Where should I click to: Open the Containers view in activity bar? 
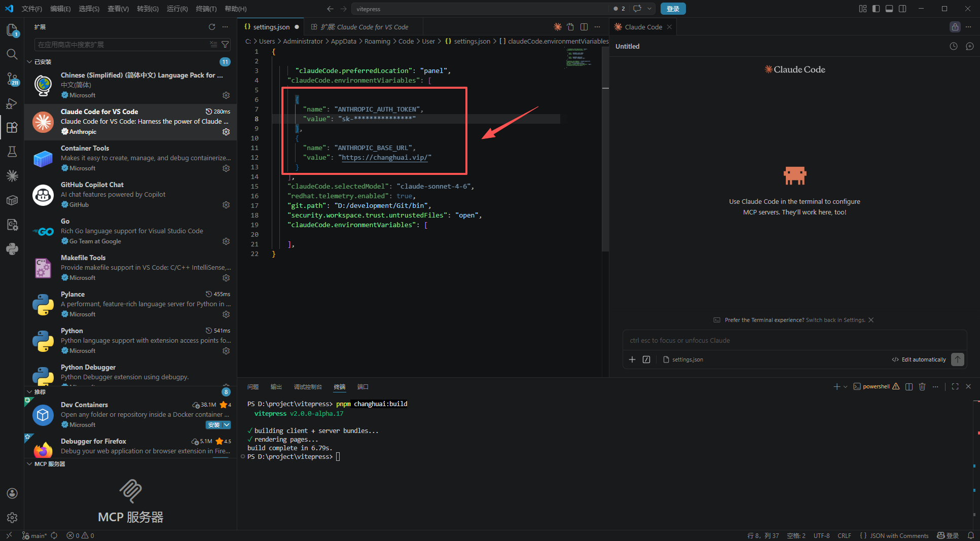click(x=12, y=200)
